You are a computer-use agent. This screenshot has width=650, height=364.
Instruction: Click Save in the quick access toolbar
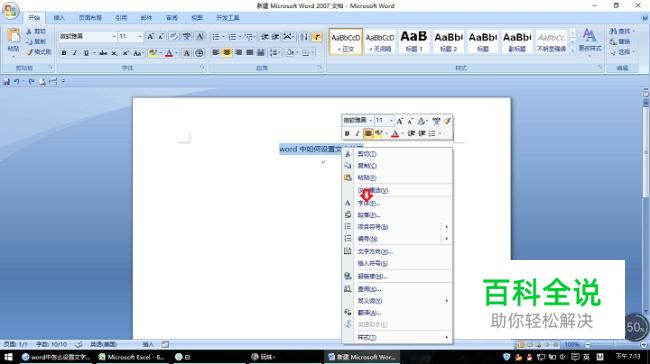[6, 82]
